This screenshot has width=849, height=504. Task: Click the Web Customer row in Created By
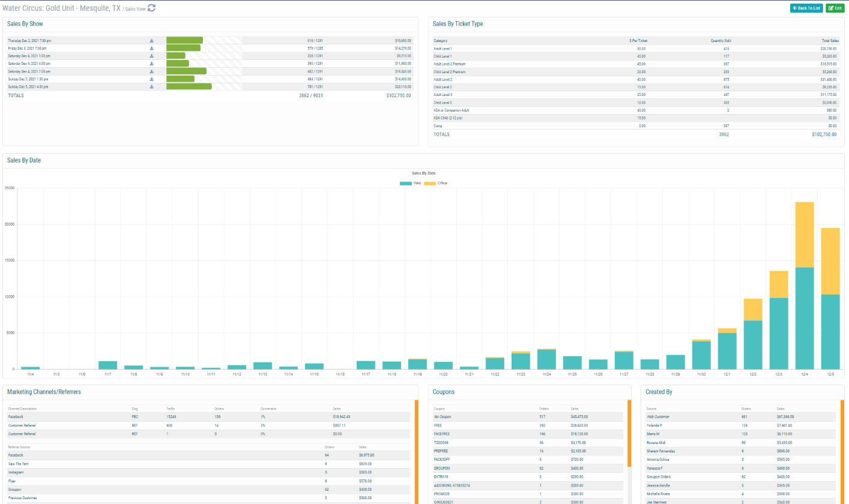pyautogui.click(x=740, y=416)
